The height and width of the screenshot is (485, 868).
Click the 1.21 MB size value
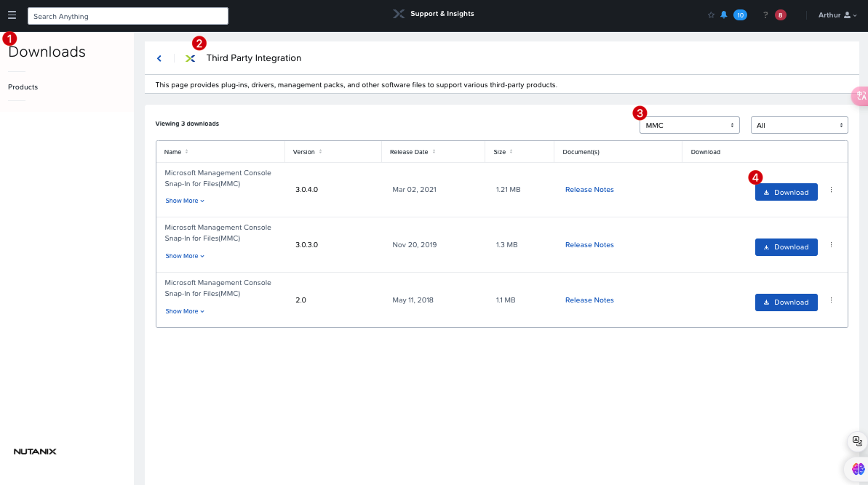[x=508, y=189]
